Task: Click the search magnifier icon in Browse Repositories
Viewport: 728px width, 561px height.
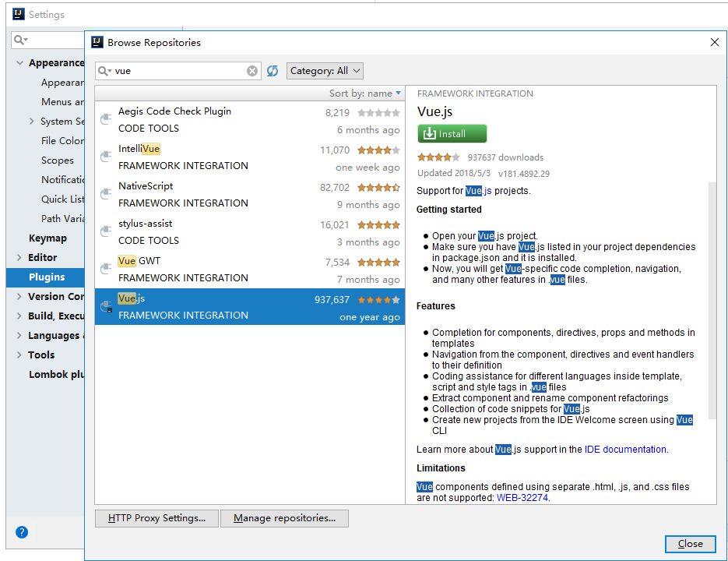Action: click(x=104, y=71)
